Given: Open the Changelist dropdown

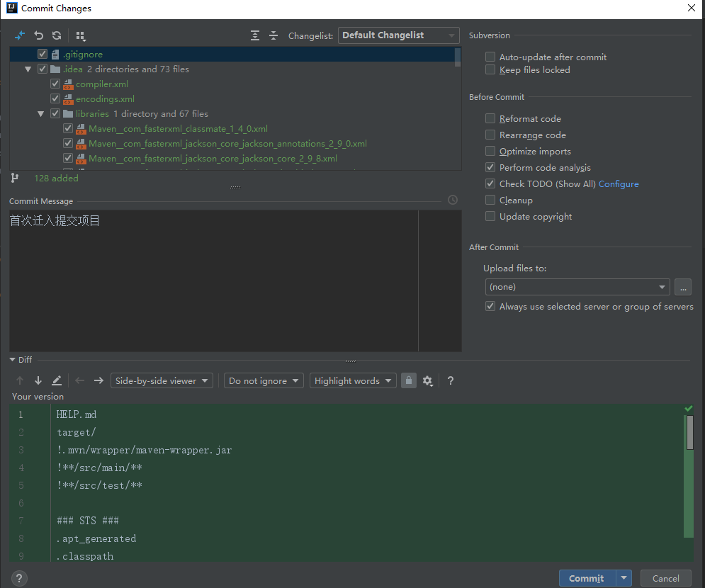Looking at the screenshot, I should pos(398,35).
